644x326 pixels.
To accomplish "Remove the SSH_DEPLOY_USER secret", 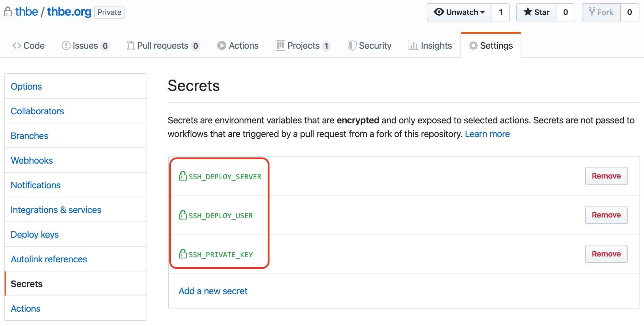I will click(606, 215).
